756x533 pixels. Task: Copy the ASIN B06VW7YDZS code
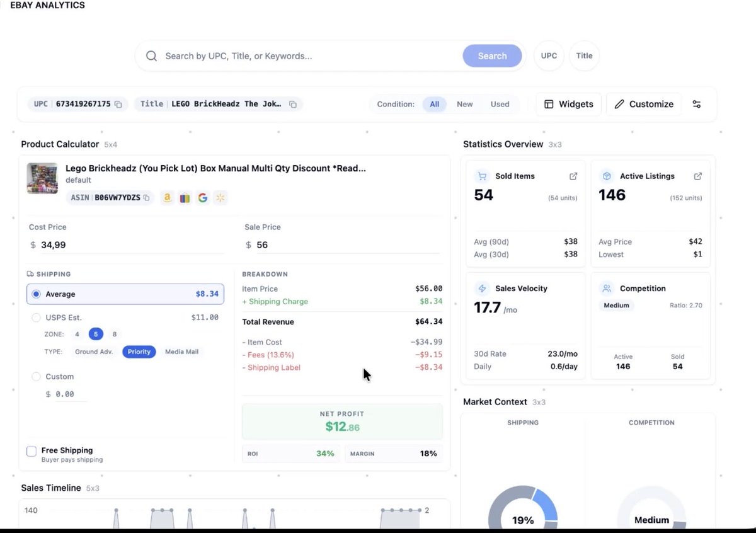(146, 198)
